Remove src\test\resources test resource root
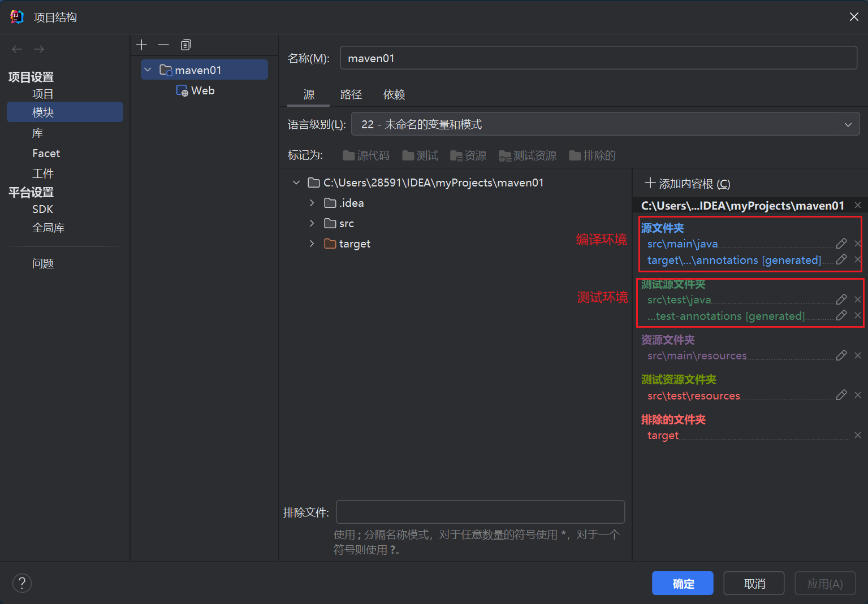This screenshot has width=868, height=604. 858,395
